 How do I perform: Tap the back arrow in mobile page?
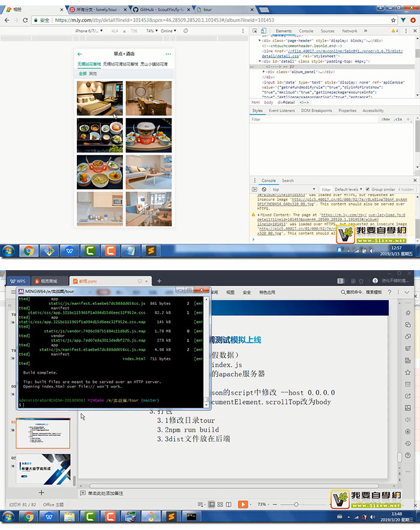click(80, 54)
